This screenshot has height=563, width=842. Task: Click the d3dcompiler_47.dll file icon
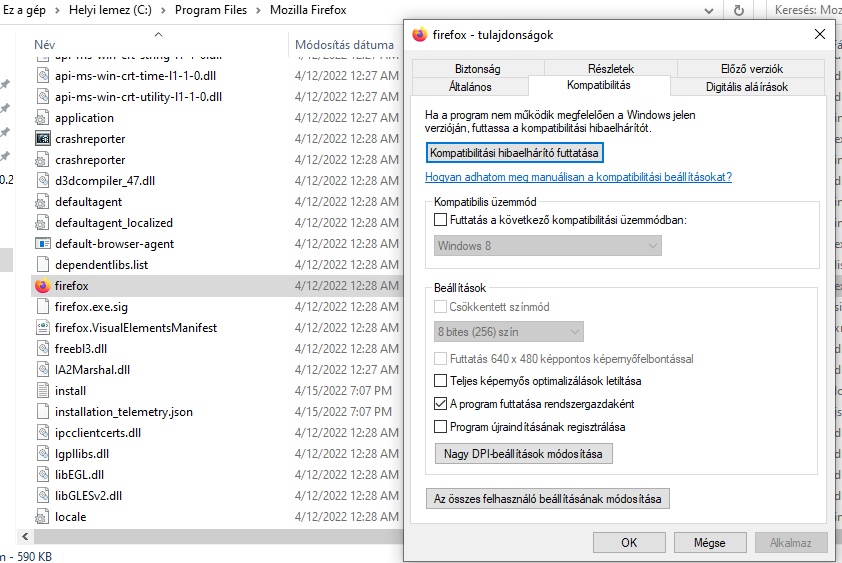click(43, 181)
